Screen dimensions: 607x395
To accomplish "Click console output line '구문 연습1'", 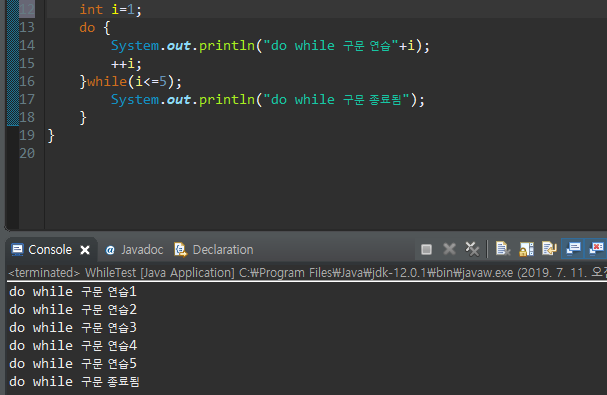I will pos(73,292).
